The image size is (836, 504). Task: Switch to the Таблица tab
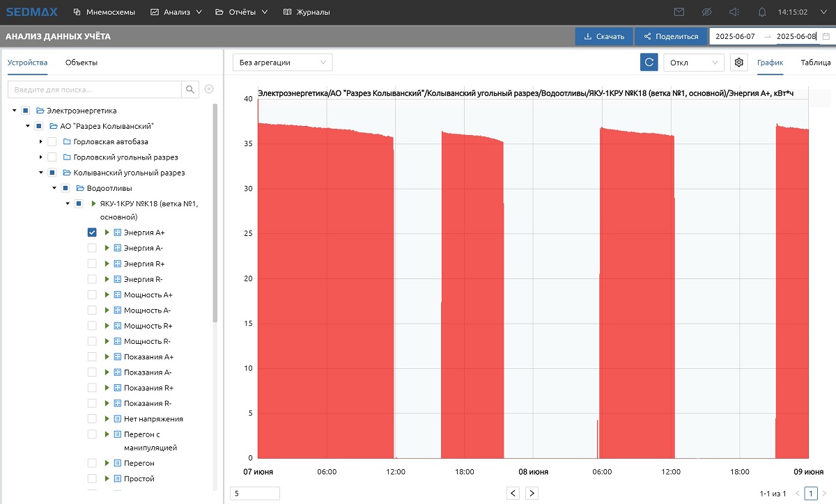tap(815, 63)
